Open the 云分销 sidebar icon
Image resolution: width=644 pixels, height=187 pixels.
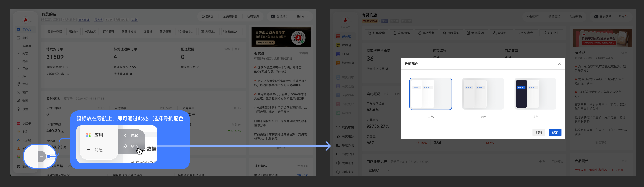click(x=18, y=140)
